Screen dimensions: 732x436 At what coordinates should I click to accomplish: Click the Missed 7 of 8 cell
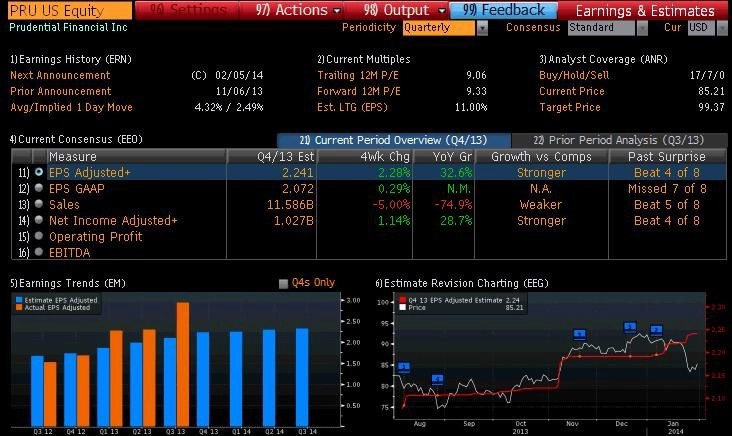pos(667,189)
